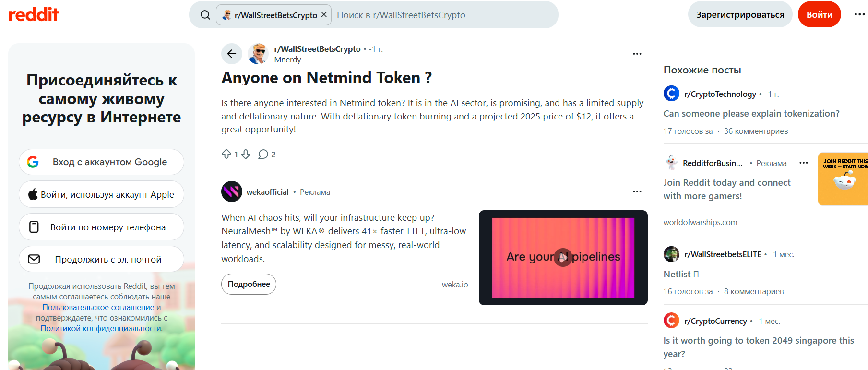The height and width of the screenshot is (370, 868).
Task: Click the Reddit logo
Action: point(34,14)
